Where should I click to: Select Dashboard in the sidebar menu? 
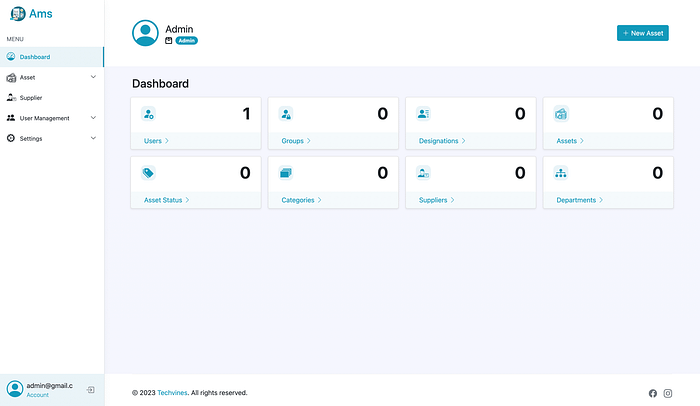coord(52,57)
